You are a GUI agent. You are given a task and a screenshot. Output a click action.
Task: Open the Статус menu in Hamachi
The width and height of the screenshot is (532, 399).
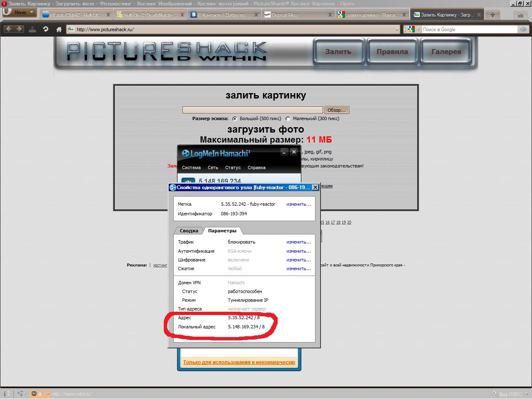coord(233,167)
